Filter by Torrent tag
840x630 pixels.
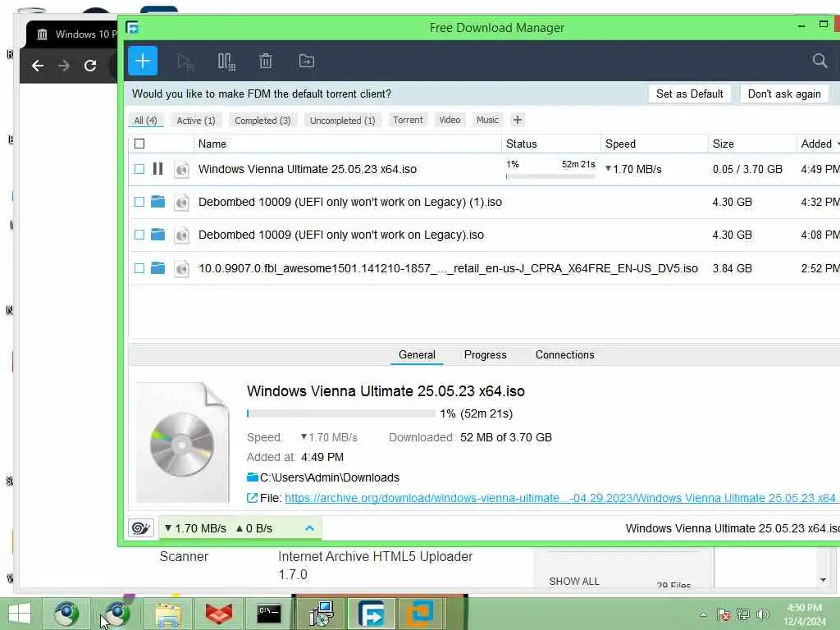(409, 120)
